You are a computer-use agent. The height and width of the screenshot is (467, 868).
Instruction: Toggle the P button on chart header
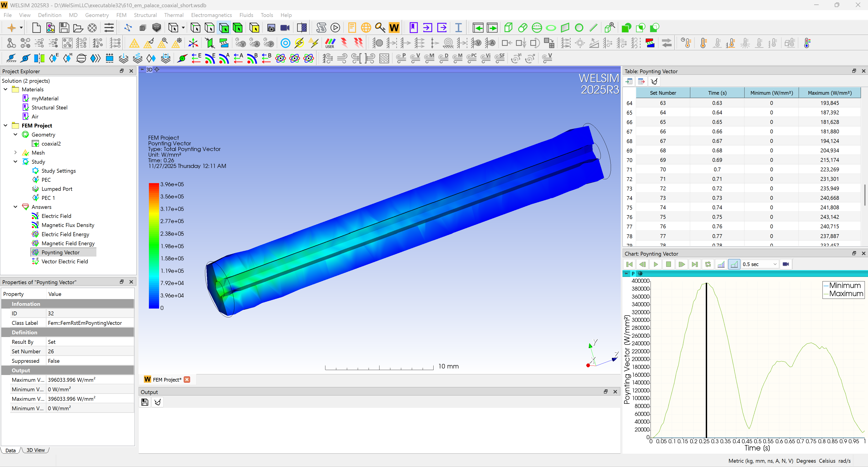click(x=633, y=274)
